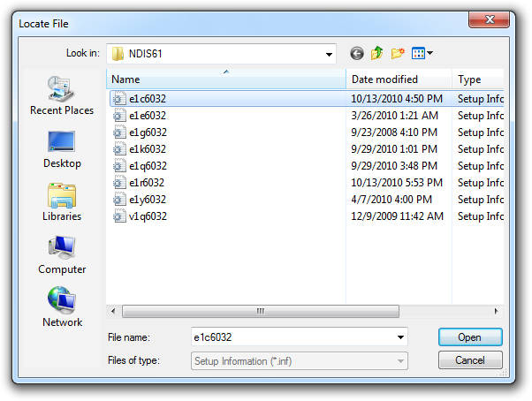Create a new folder
Viewport: 532px width, 401px height.
pos(398,53)
